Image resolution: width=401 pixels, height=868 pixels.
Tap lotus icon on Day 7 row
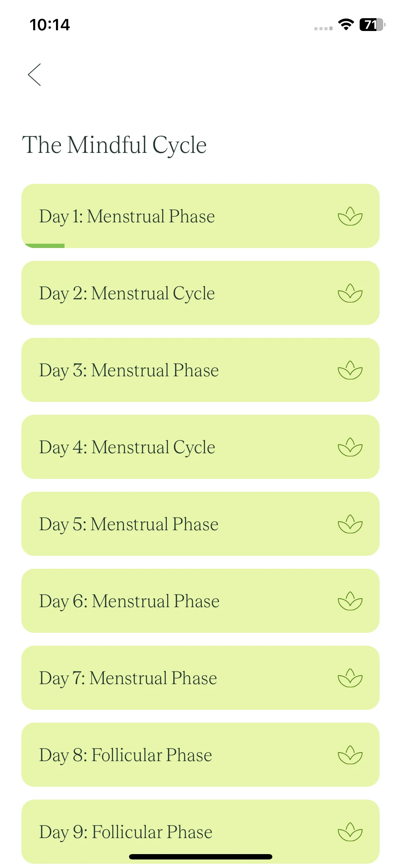pos(350,678)
